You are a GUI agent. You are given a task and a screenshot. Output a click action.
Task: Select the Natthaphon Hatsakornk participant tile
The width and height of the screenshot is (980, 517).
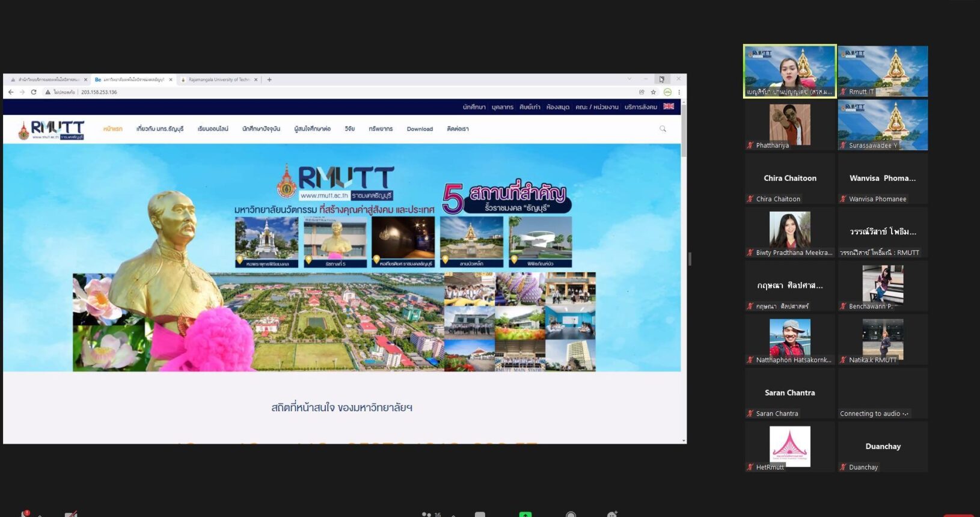click(789, 340)
